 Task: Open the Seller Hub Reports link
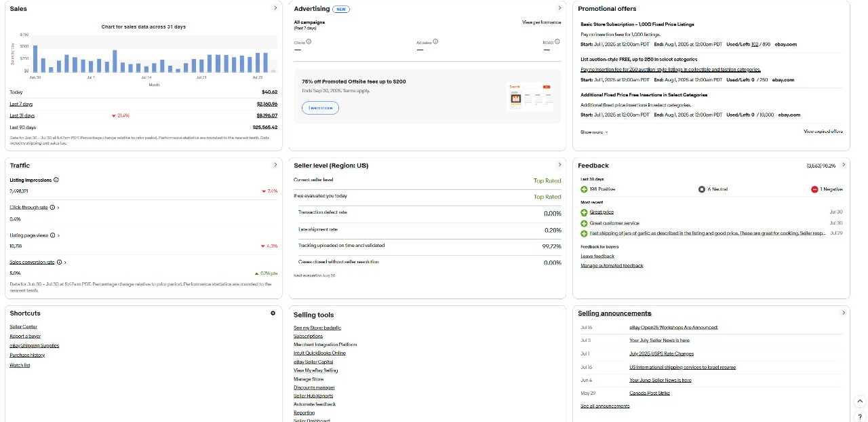point(313,396)
